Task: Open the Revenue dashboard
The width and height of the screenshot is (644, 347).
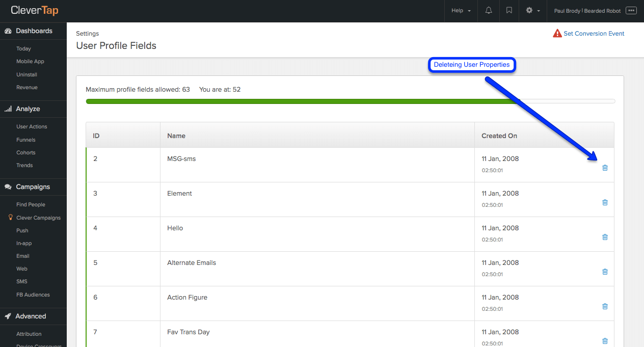Action: 27,87
